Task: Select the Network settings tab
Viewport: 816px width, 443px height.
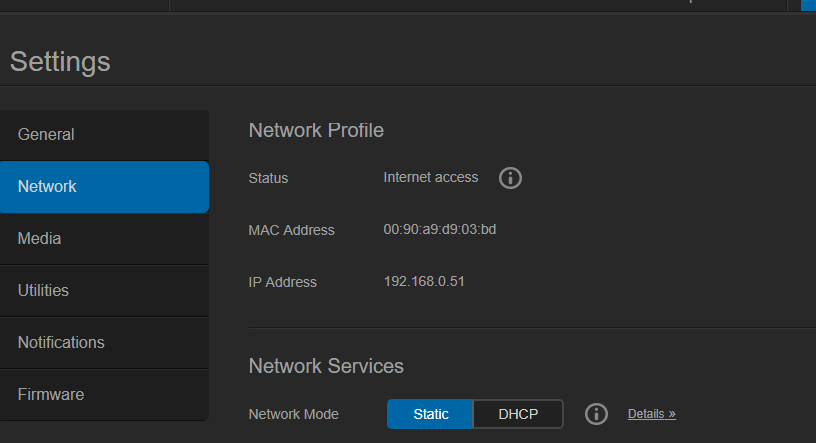Action: click(104, 186)
